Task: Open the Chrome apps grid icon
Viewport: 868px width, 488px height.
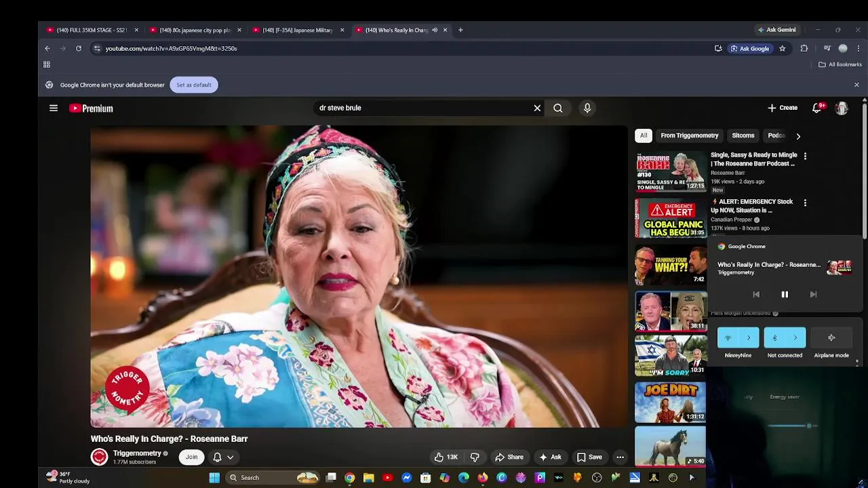Action: pos(47,64)
